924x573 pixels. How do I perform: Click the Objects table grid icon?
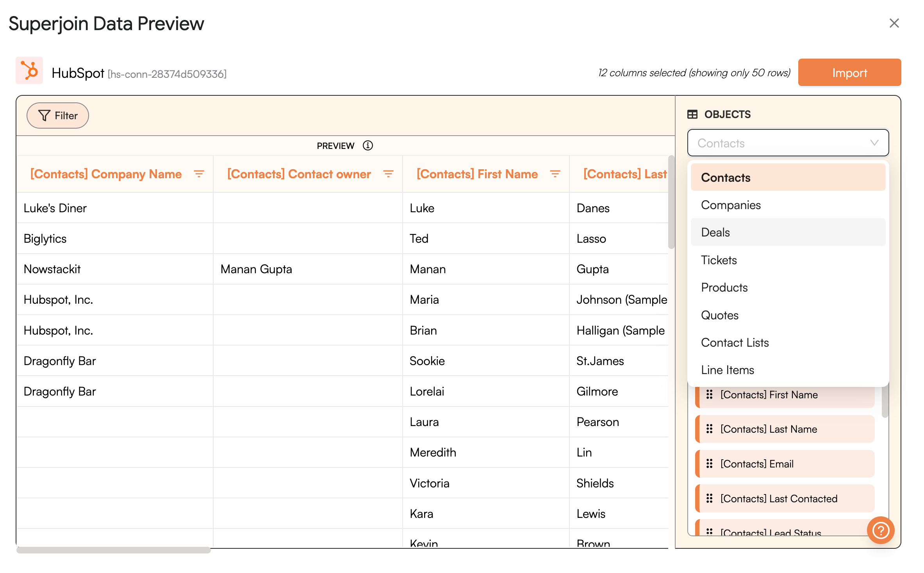(692, 115)
